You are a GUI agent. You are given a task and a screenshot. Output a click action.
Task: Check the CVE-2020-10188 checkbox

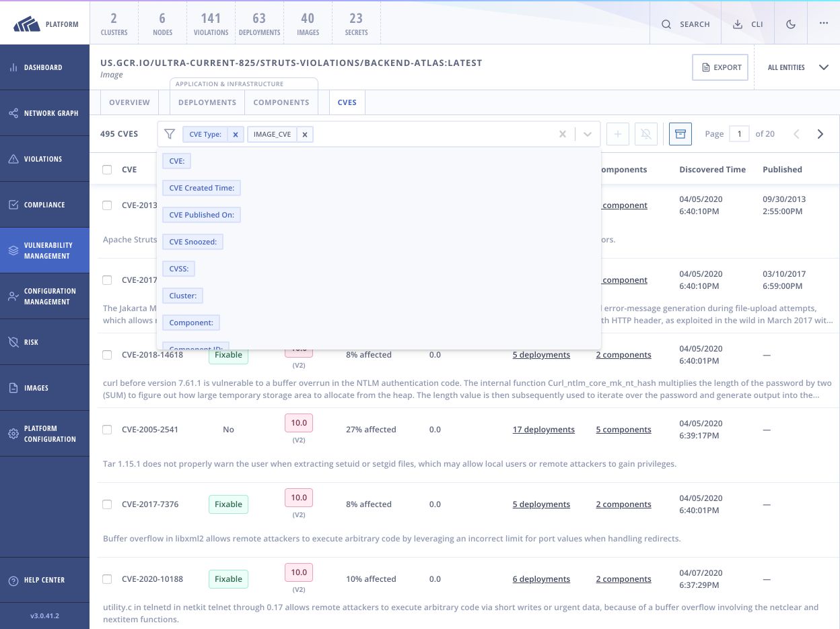pyautogui.click(x=107, y=579)
